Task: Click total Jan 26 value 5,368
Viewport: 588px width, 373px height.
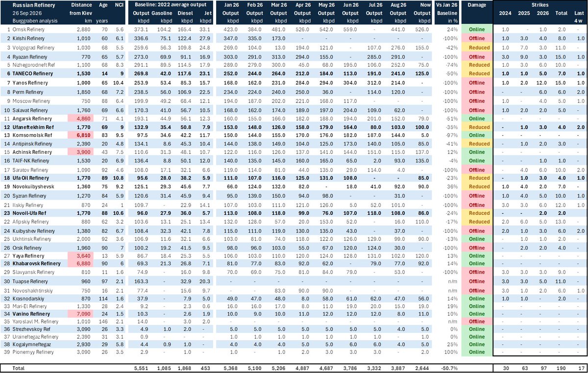Action: pos(229,367)
